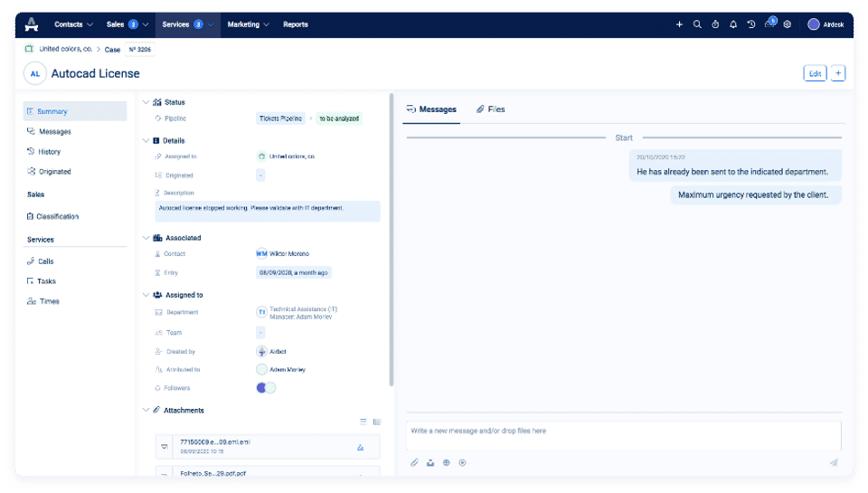
Task: Click the case number Nº 3206 badge
Action: point(140,49)
